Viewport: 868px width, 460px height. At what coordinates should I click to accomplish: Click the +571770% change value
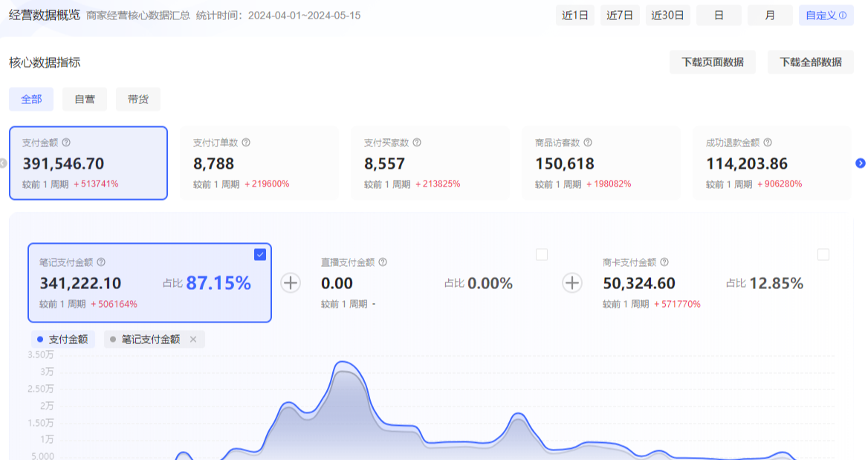coord(677,304)
